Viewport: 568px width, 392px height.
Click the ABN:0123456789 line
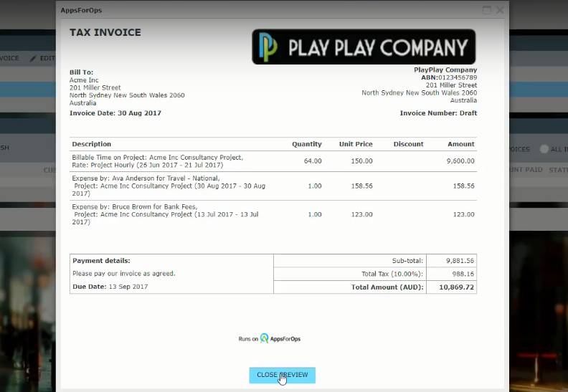coord(449,77)
